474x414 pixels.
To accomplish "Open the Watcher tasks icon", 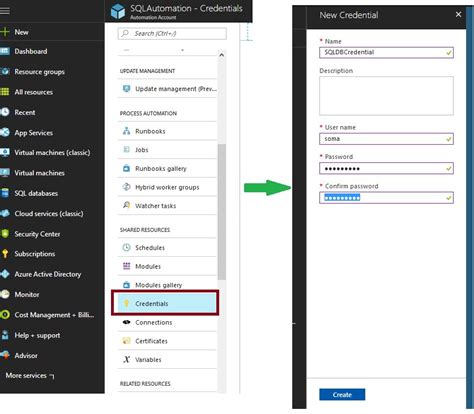I will (x=126, y=205).
